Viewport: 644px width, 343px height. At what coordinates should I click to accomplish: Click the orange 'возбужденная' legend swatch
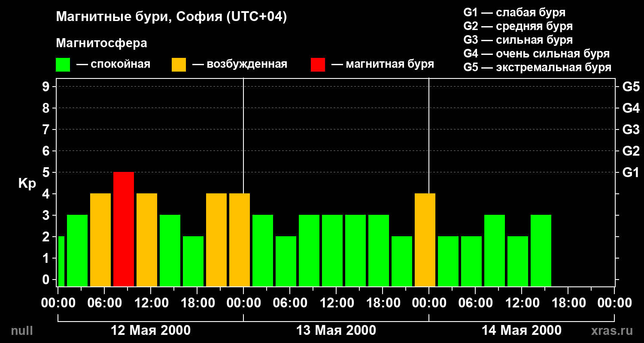179,65
